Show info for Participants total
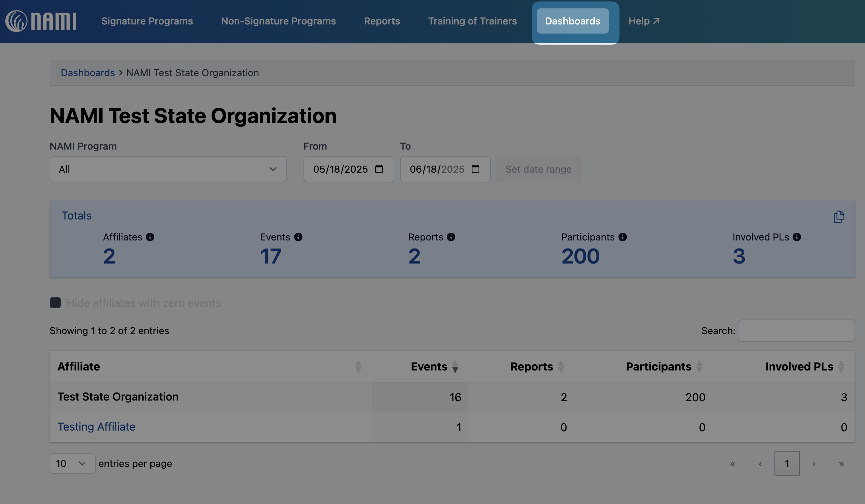Screen dimensions: 865x504 (x=622, y=237)
